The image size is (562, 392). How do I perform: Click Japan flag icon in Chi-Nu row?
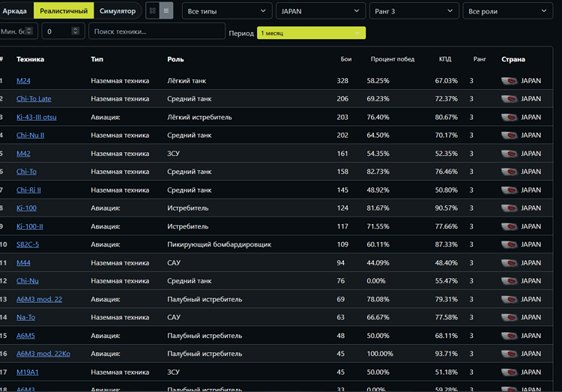[509, 281]
